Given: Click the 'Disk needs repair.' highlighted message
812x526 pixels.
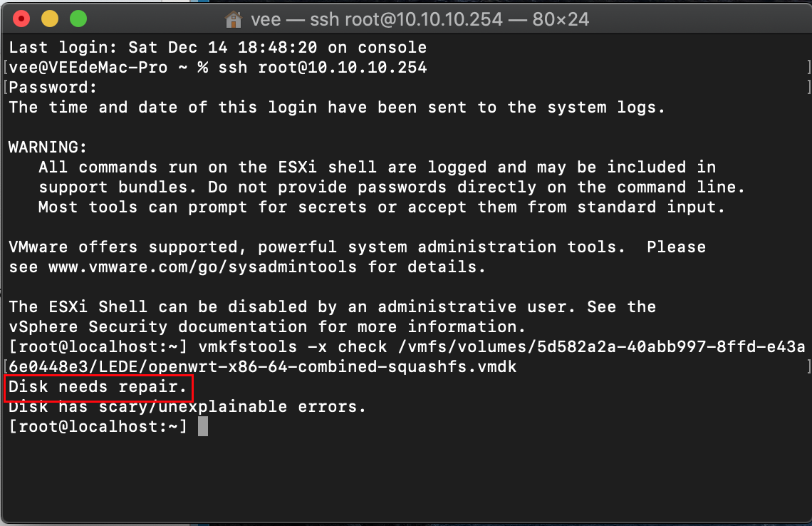Looking at the screenshot, I should click(98, 387).
